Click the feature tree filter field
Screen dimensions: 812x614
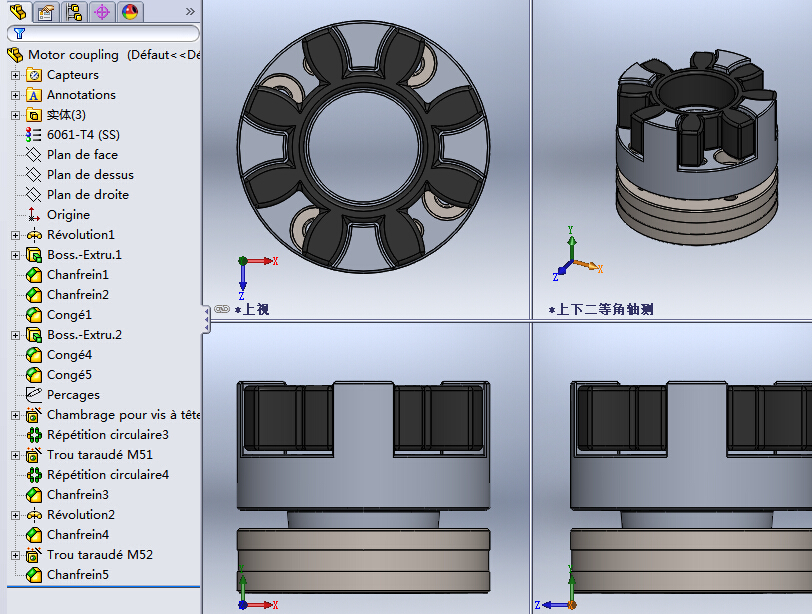[103, 34]
